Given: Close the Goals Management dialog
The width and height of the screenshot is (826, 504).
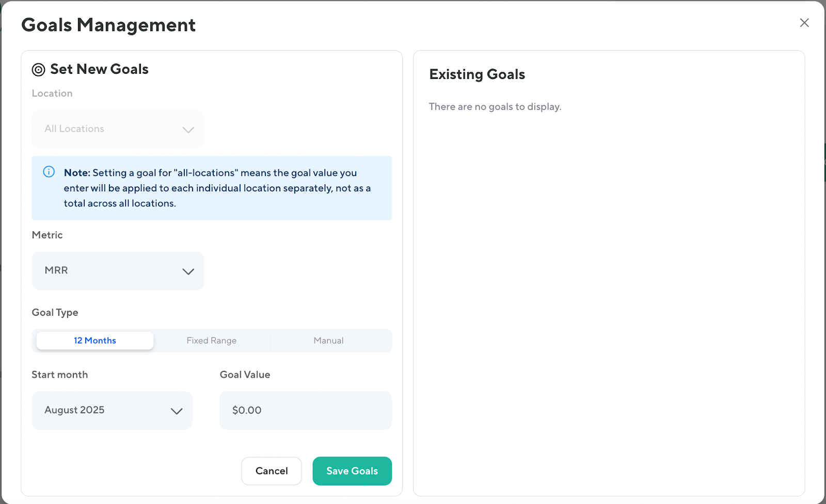Looking at the screenshot, I should tap(804, 23).
